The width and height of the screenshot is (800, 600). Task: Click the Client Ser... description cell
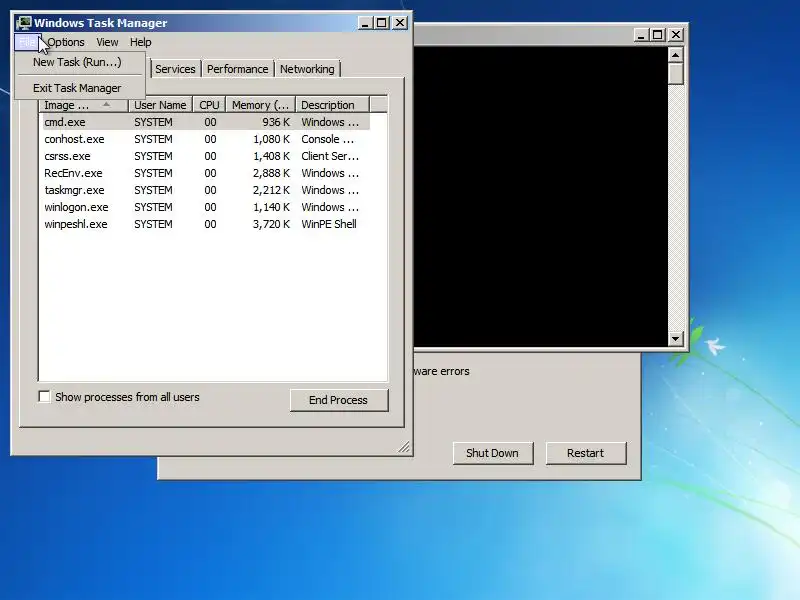(330, 156)
